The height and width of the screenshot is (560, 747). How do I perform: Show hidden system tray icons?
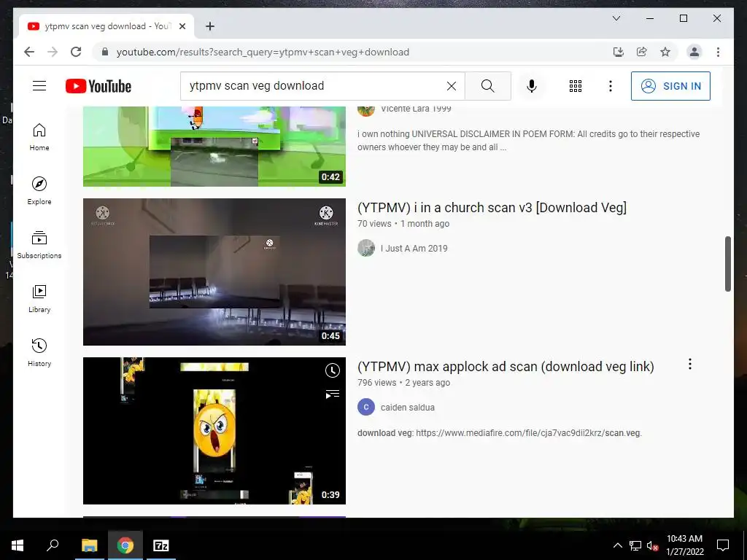[617, 545]
